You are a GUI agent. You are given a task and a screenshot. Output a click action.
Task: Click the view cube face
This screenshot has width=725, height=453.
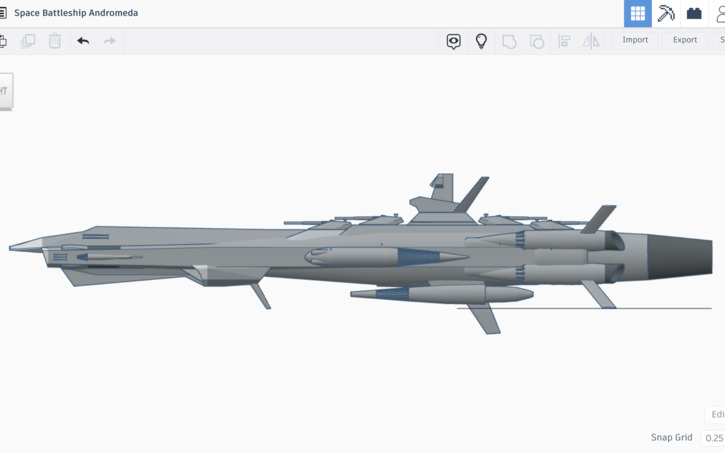[6, 91]
